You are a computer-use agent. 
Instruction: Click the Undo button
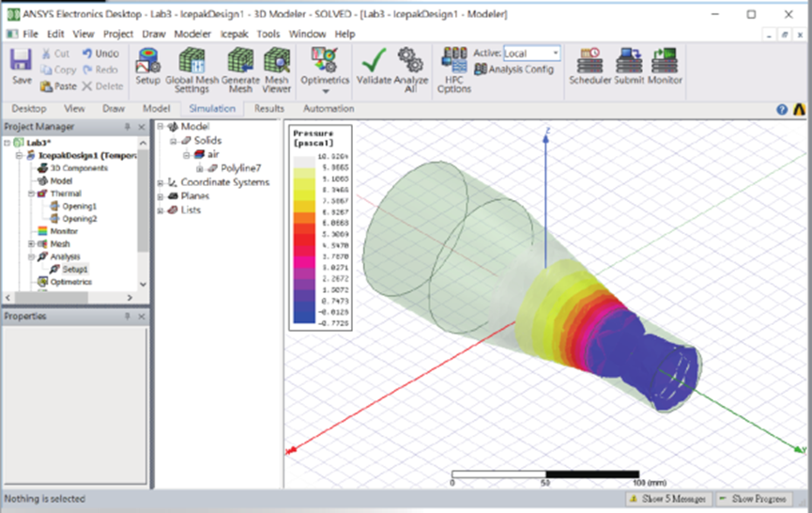pos(100,54)
